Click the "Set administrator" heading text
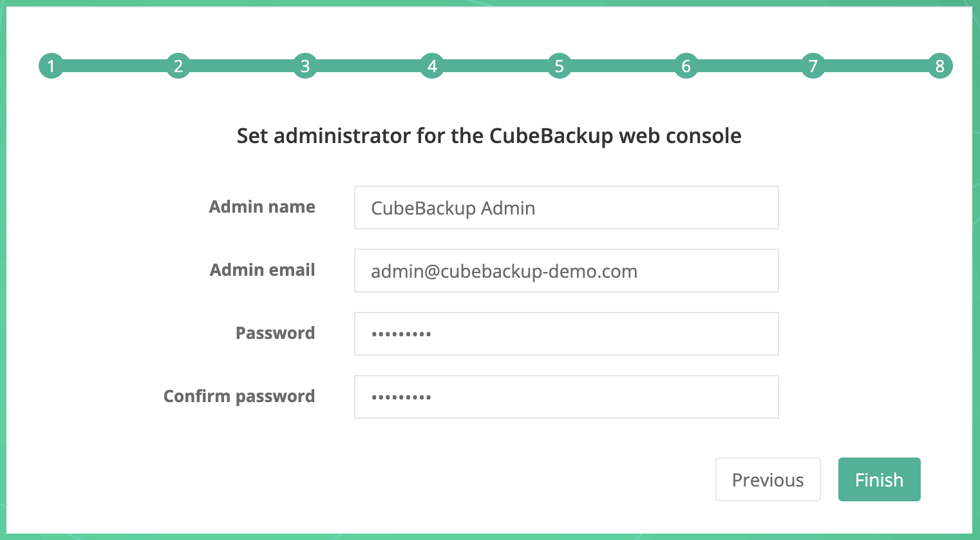980x540 pixels. 489,136
